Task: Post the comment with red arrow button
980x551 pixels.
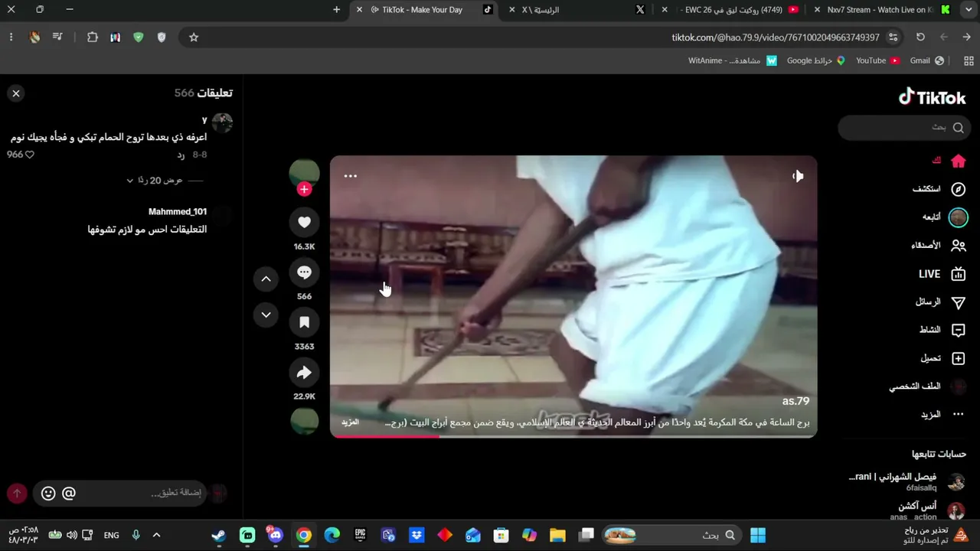Action: pos(17,494)
